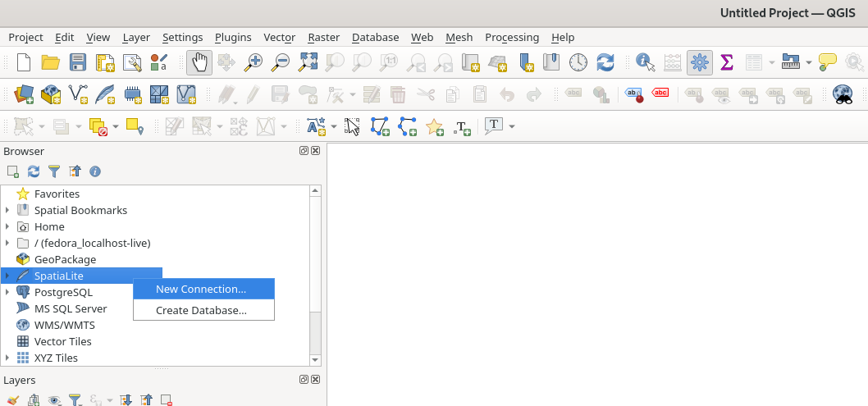Click New GeoPackage Layer icon
868x406 pixels.
(x=51, y=94)
